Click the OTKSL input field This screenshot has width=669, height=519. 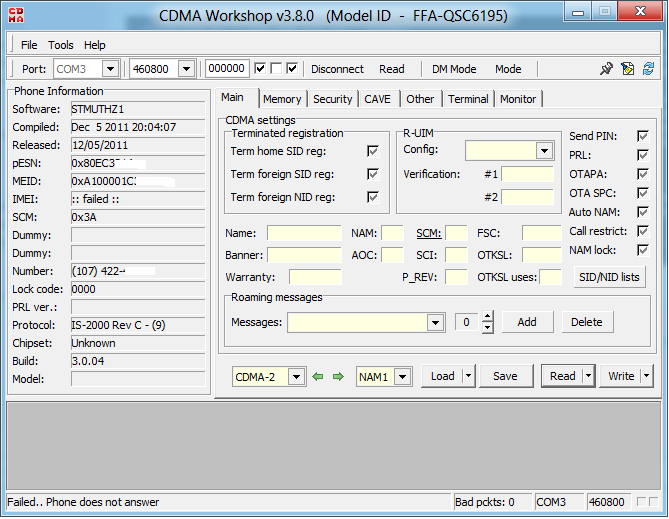pos(541,255)
